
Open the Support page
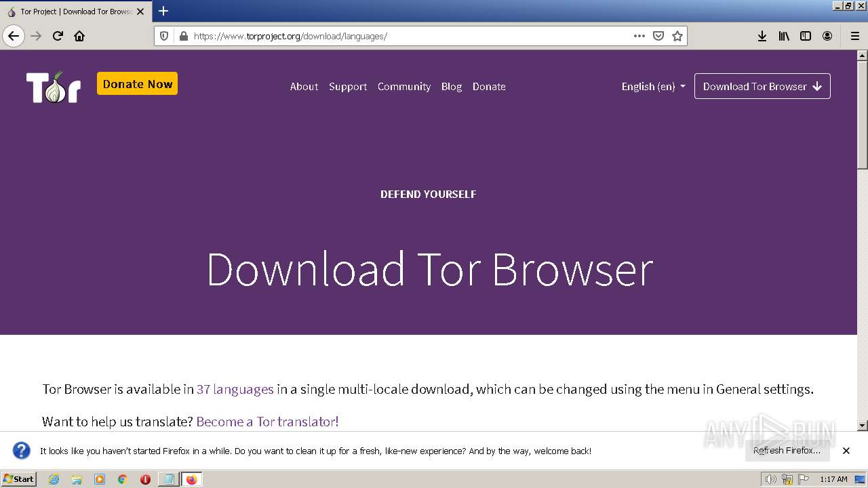click(348, 86)
